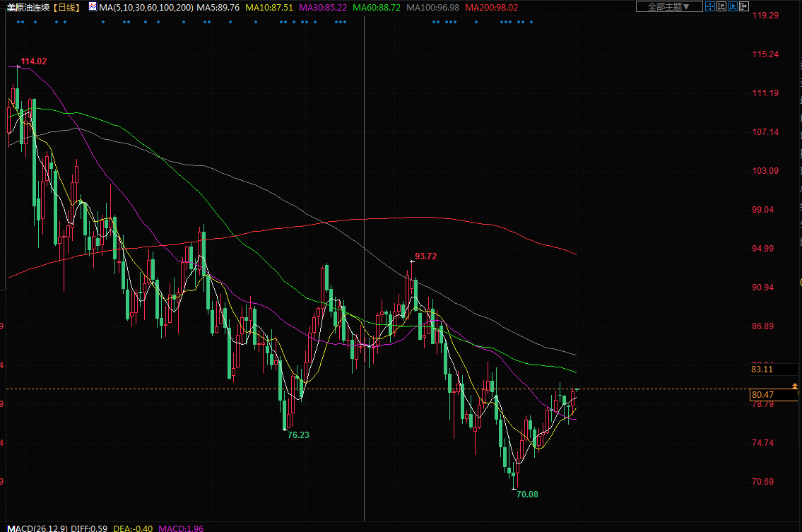Click the MA5:89.76 legend value
The height and width of the screenshot is (532, 802).
click(218, 6)
